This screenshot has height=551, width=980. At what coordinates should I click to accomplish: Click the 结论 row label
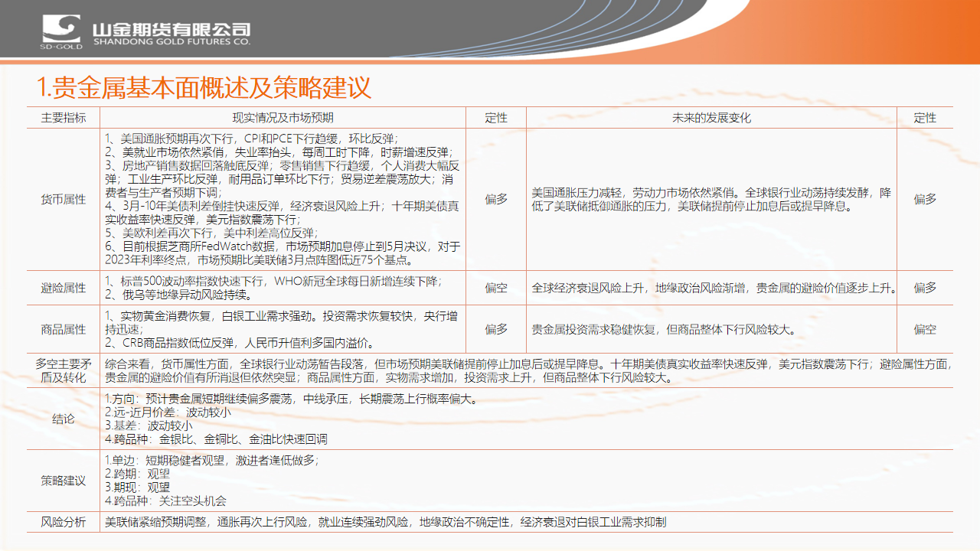click(x=64, y=419)
